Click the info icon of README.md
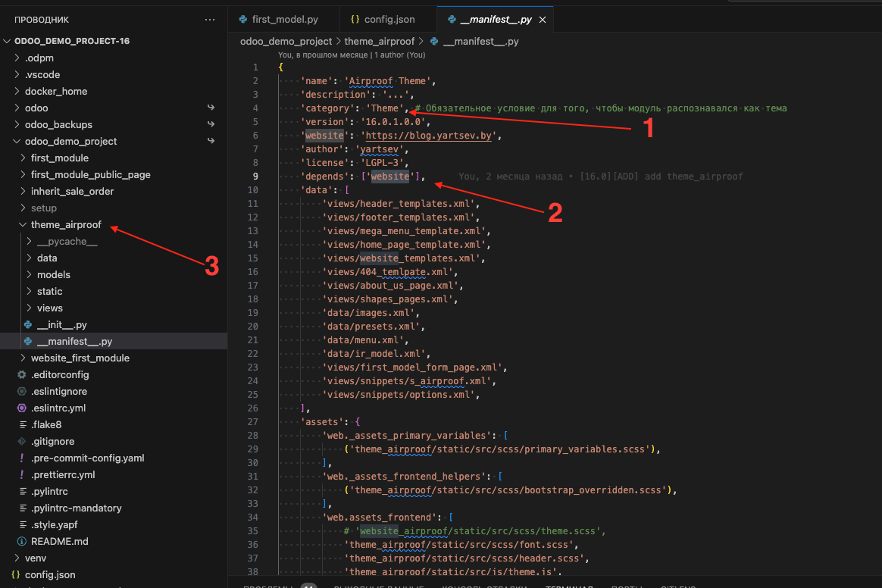This screenshot has height=588, width=882. [x=22, y=541]
